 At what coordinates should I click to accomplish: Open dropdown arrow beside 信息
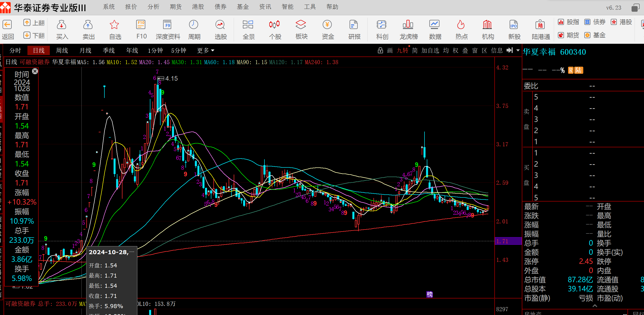pyautogui.click(x=518, y=50)
